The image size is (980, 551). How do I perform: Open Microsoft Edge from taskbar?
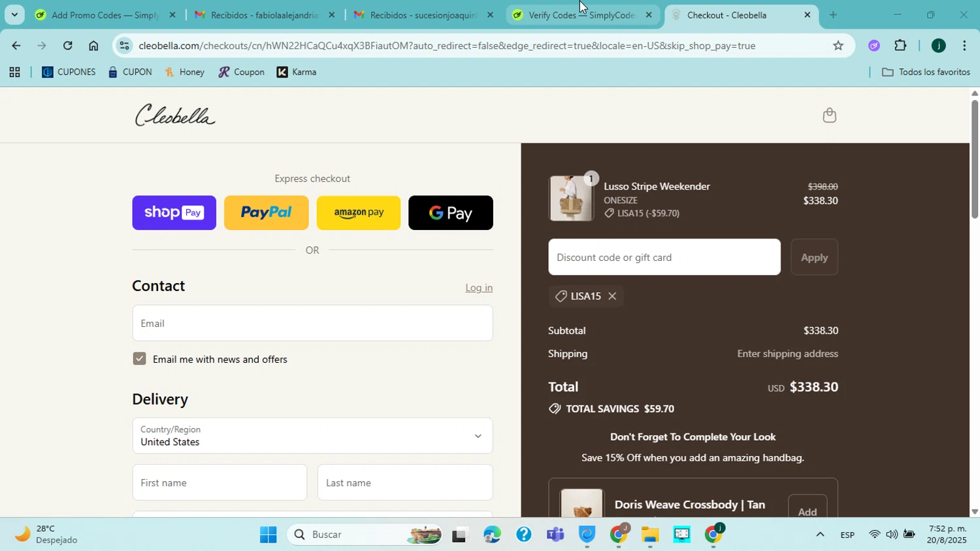coord(492,535)
